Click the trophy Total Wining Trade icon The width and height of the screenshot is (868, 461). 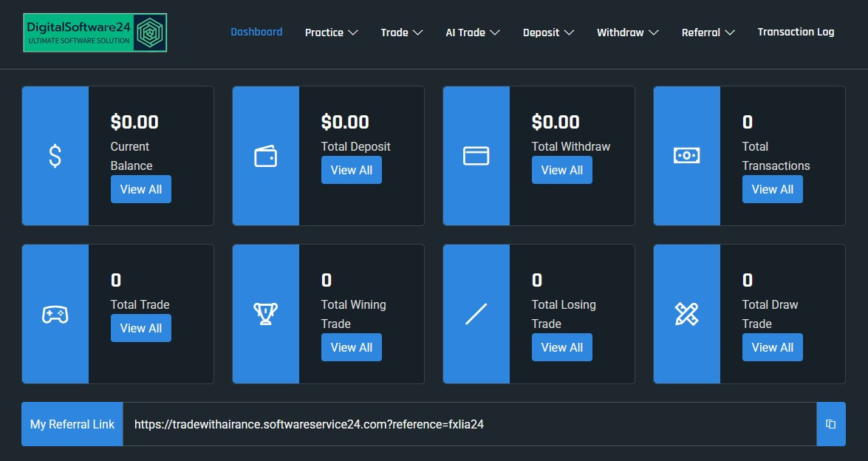pos(266,314)
